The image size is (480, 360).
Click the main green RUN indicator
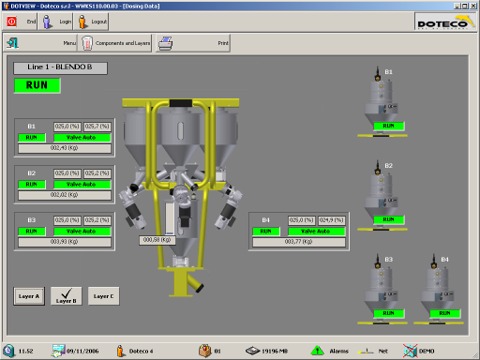pos(37,85)
